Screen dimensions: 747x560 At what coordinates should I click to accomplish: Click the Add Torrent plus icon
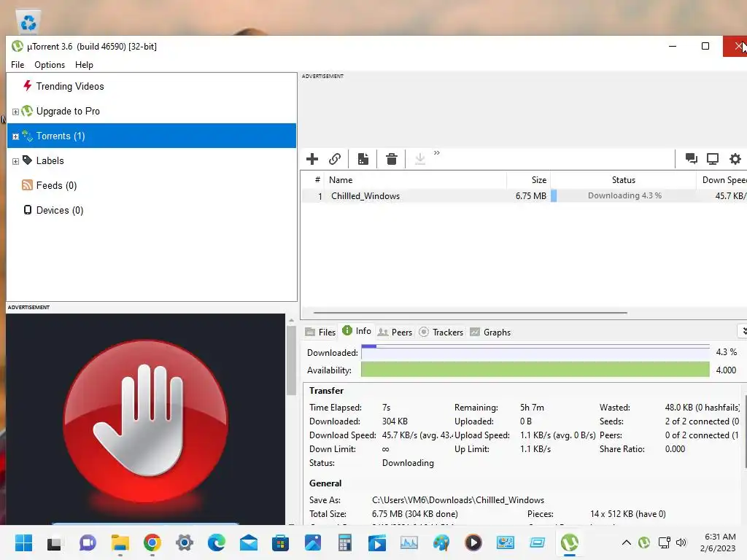312,158
